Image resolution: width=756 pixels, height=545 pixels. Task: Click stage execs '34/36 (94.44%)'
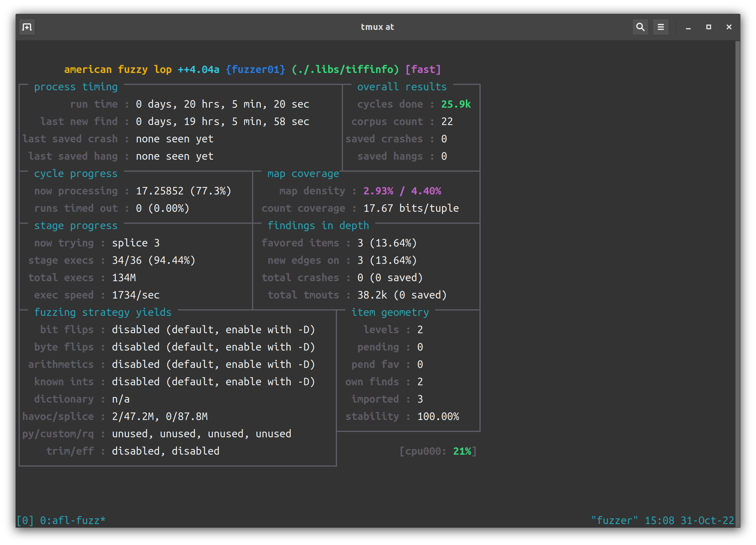153,260
